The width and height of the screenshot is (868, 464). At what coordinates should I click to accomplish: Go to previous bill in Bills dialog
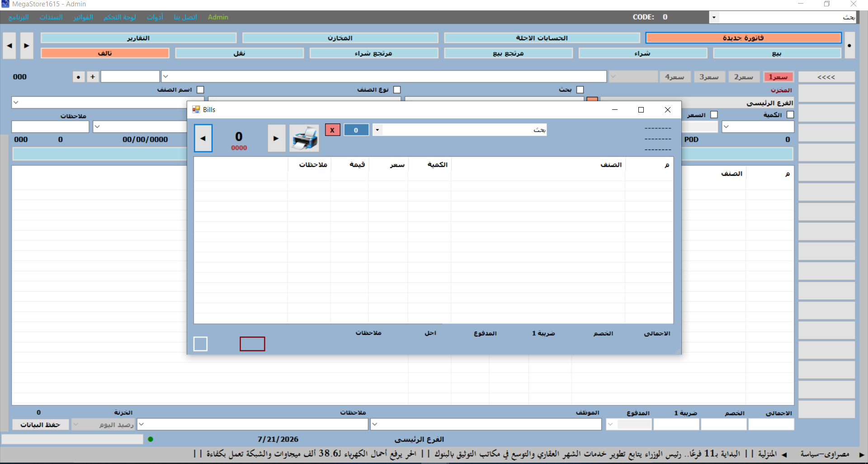pos(203,138)
